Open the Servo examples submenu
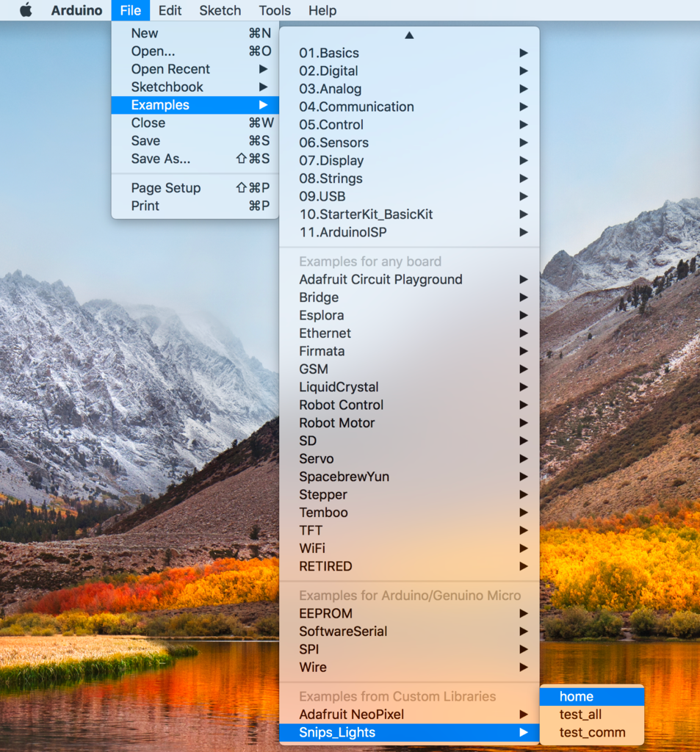The width and height of the screenshot is (700, 752). (x=409, y=458)
